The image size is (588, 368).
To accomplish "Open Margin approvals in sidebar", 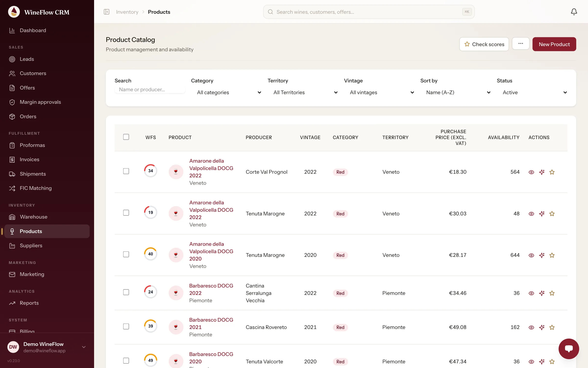I will coord(47,102).
